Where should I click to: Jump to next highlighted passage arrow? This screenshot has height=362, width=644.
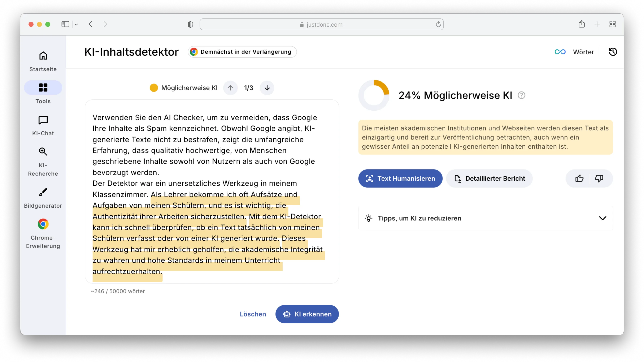tap(267, 88)
